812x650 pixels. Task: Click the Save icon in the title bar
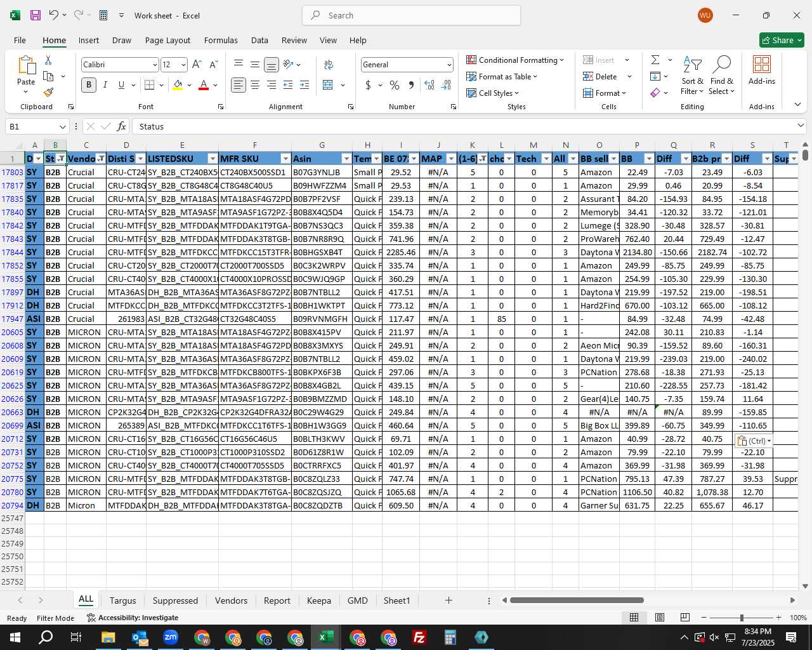pos(36,15)
